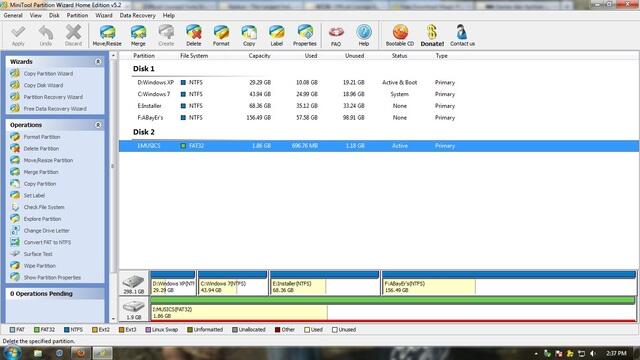Viewport: 640px width, 360px height.
Task: Click the Donate! icon
Action: [432, 36]
